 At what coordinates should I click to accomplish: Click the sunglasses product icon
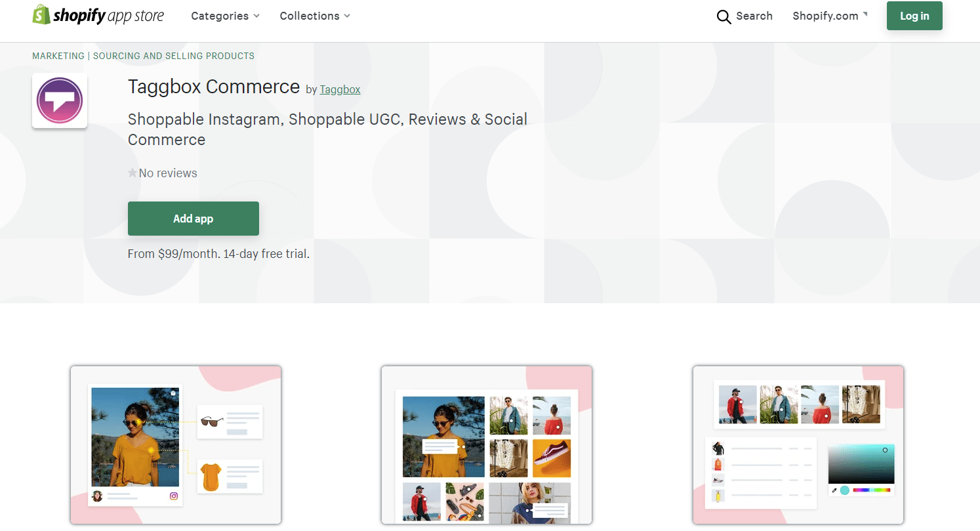[x=211, y=421]
